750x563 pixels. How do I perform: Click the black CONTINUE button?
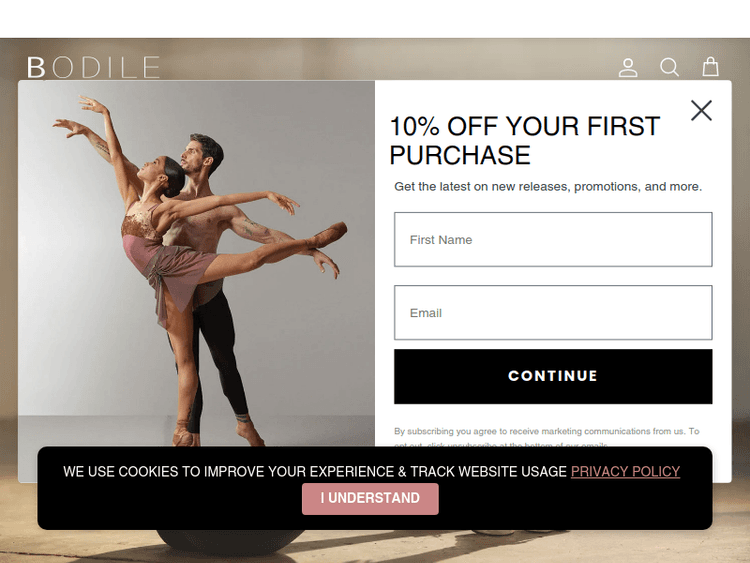[553, 376]
